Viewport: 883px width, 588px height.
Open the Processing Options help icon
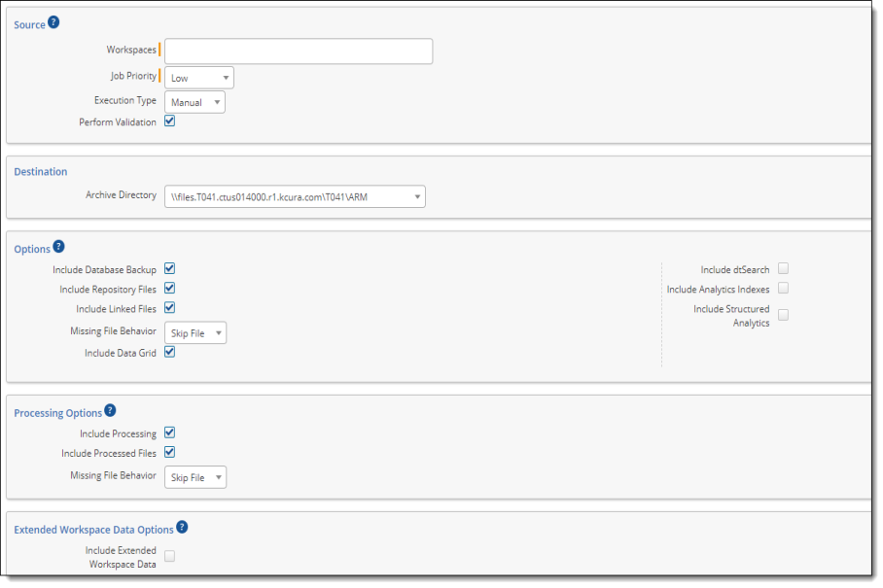tap(111, 410)
